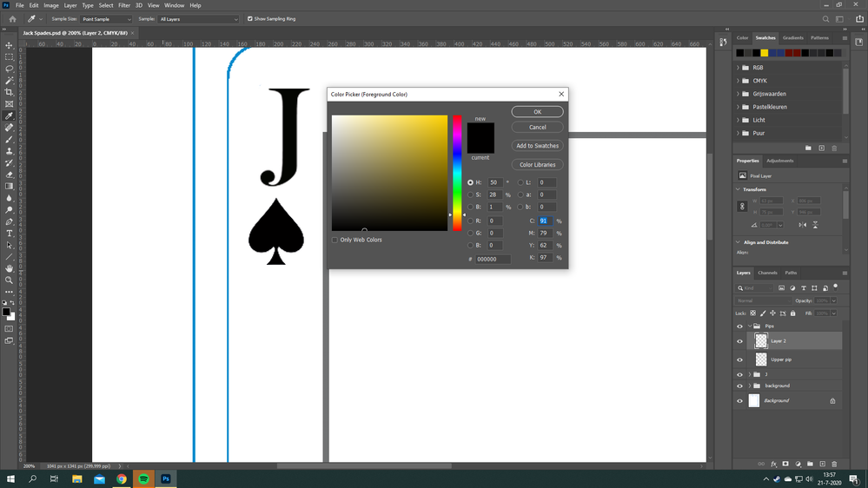Select the Path Selection tool

9,245
